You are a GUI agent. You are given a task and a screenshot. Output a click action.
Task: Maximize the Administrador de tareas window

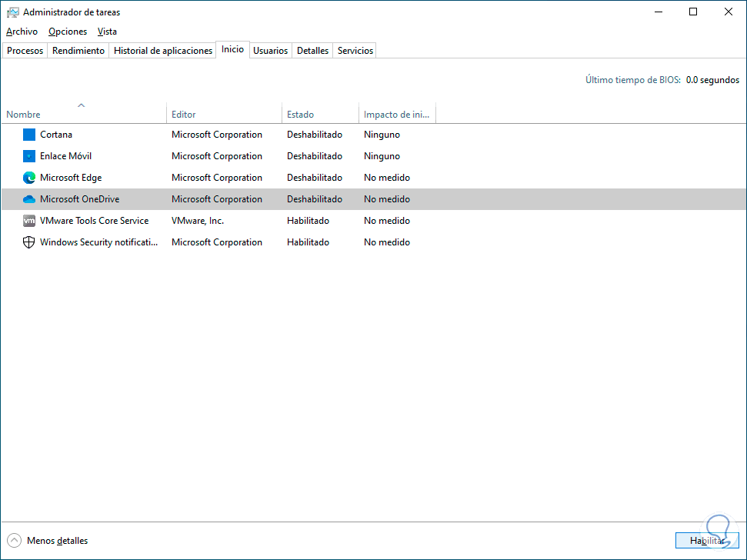click(x=693, y=12)
